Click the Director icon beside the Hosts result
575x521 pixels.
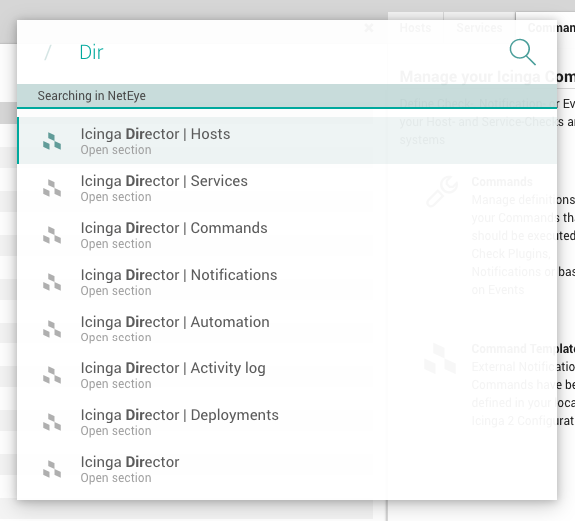pos(52,142)
